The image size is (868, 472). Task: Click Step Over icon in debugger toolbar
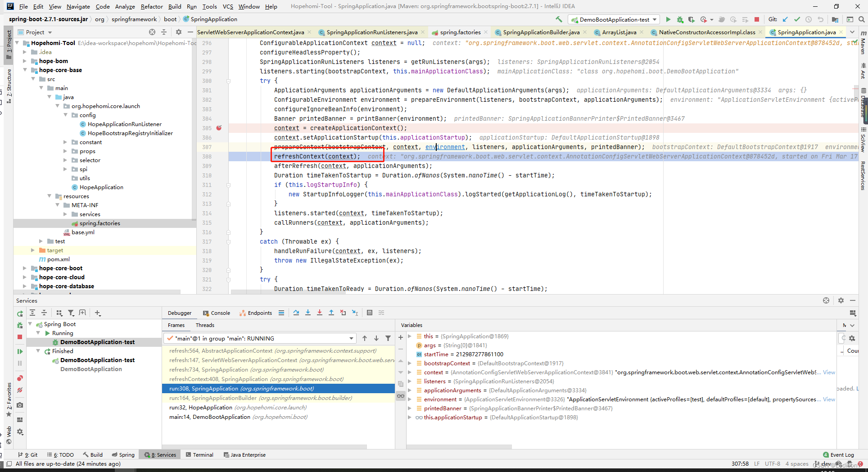(x=296, y=313)
